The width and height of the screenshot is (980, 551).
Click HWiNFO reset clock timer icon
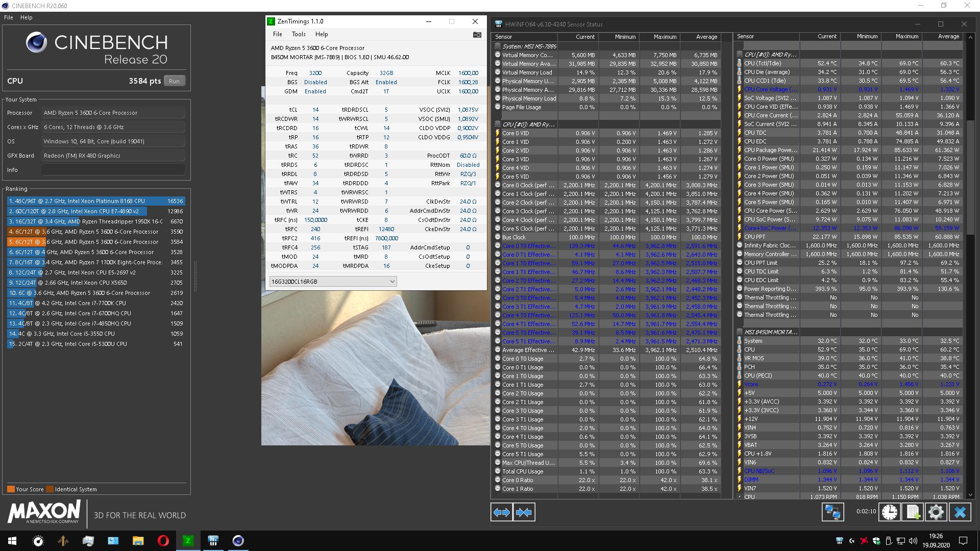click(889, 512)
